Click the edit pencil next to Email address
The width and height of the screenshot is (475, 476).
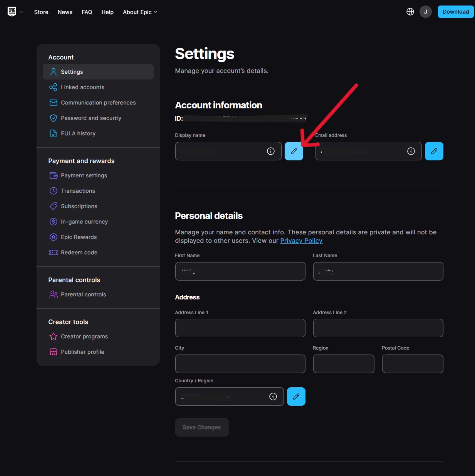(434, 151)
